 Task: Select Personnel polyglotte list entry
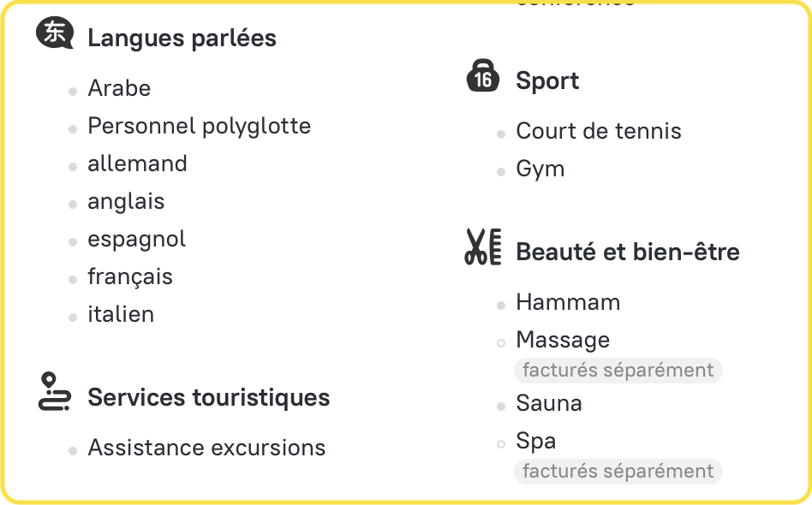(x=199, y=126)
